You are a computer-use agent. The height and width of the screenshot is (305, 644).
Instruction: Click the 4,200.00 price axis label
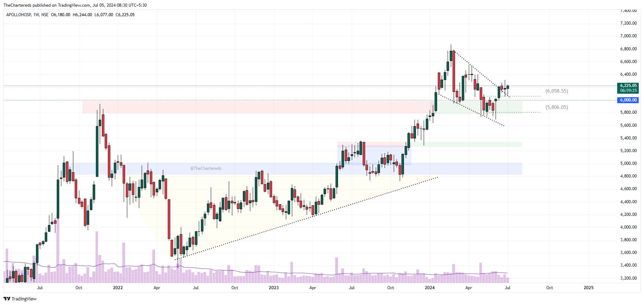(x=628, y=214)
